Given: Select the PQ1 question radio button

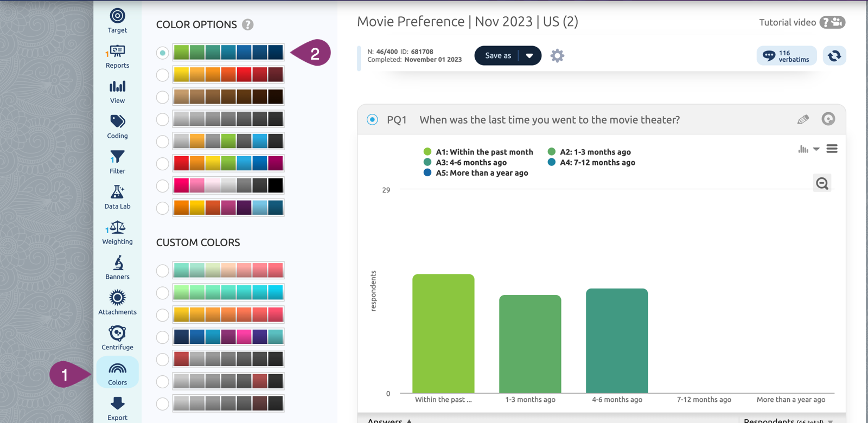Looking at the screenshot, I should [x=372, y=120].
